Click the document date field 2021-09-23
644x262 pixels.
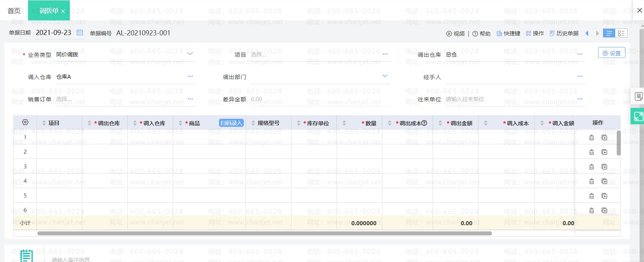tap(53, 32)
